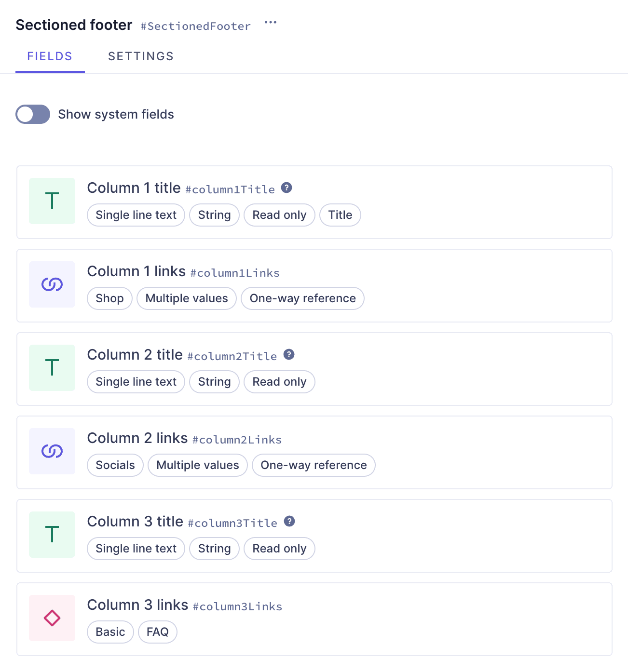Image resolution: width=628 pixels, height=672 pixels.
Task: Click the Shop reference tag
Action: point(109,298)
